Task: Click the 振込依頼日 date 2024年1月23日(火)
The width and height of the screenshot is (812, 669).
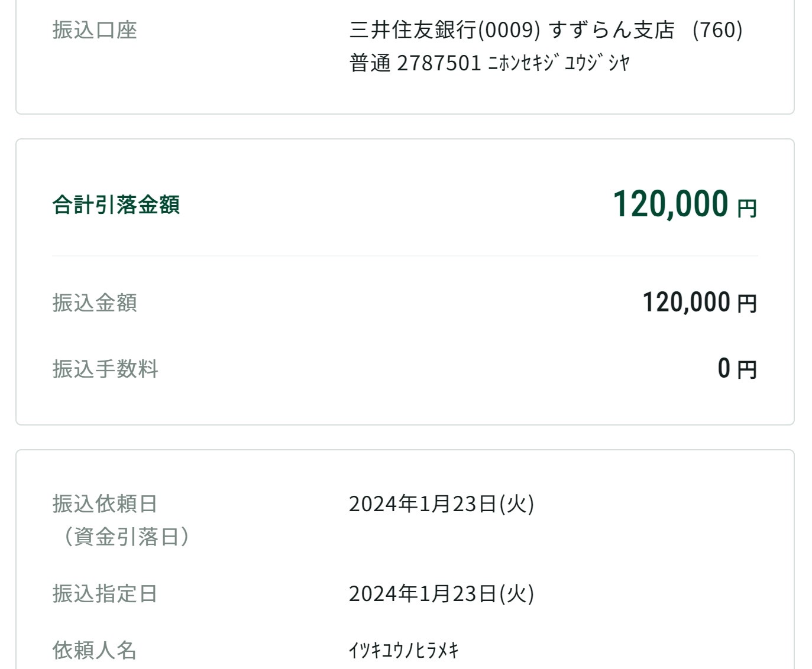Action: [x=441, y=504]
